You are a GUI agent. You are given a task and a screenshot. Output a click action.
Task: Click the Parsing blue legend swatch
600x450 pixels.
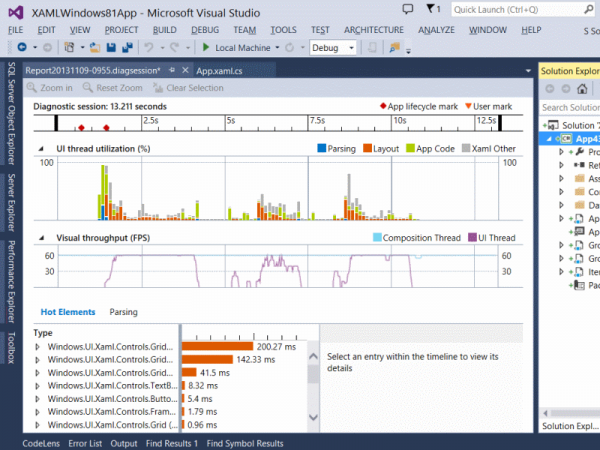(x=322, y=148)
